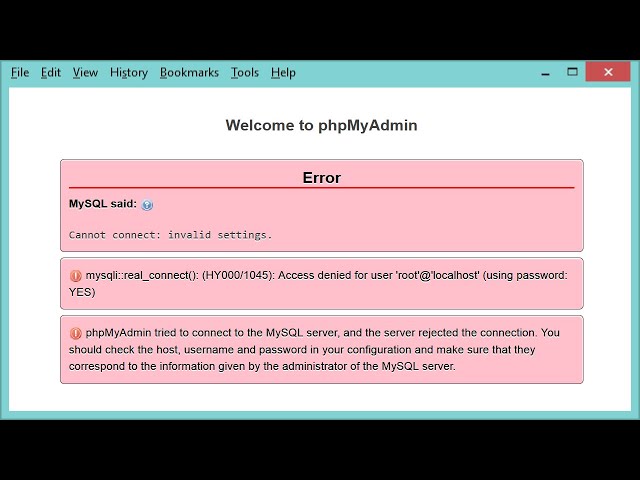This screenshot has width=640, height=480.
Task: Open the History menu
Action: [x=129, y=73]
